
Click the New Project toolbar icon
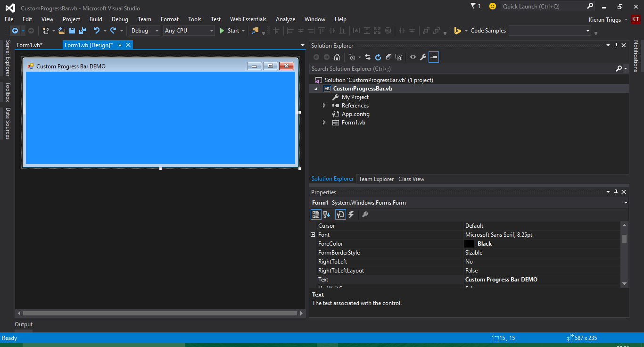(45, 31)
